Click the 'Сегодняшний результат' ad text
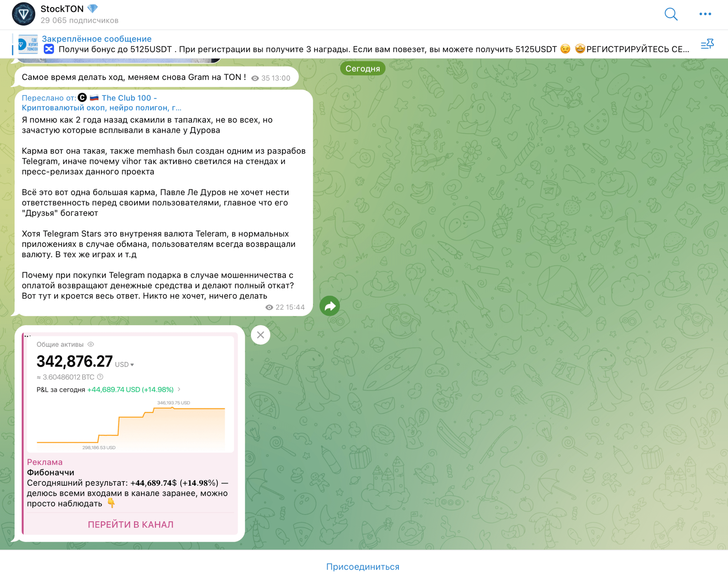Image resolution: width=728 pixels, height=582 pixels. point(127,493)
